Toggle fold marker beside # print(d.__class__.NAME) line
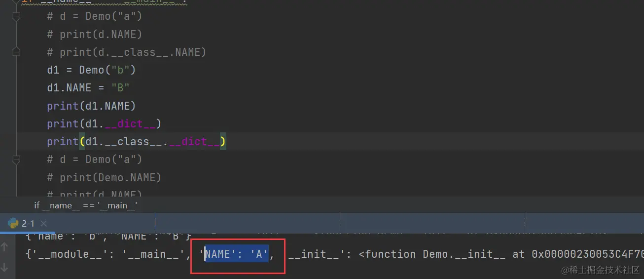Screen dimensions: 644x279 [16, 52]
